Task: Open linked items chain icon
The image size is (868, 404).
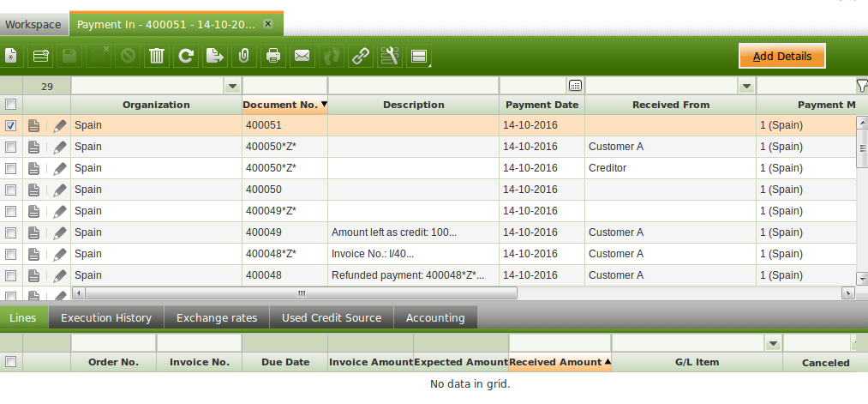Action: click(x=361, y=57)
